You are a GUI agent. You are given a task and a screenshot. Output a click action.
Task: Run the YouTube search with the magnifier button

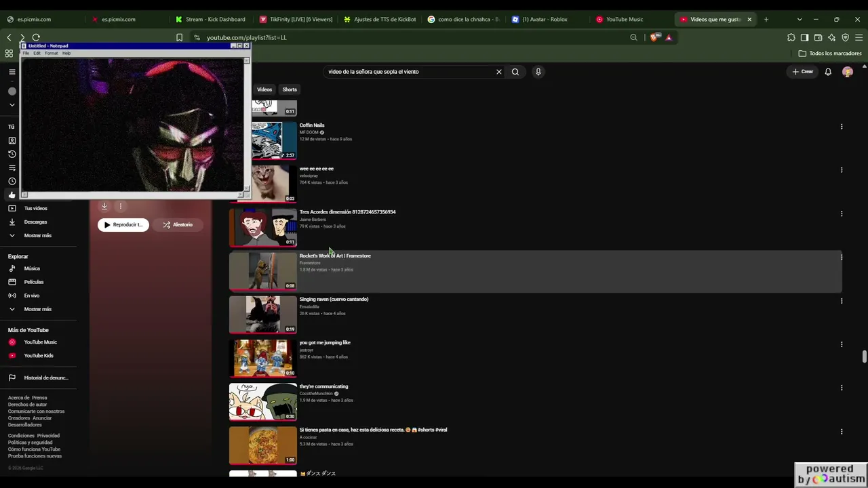[x=515, y=71]
